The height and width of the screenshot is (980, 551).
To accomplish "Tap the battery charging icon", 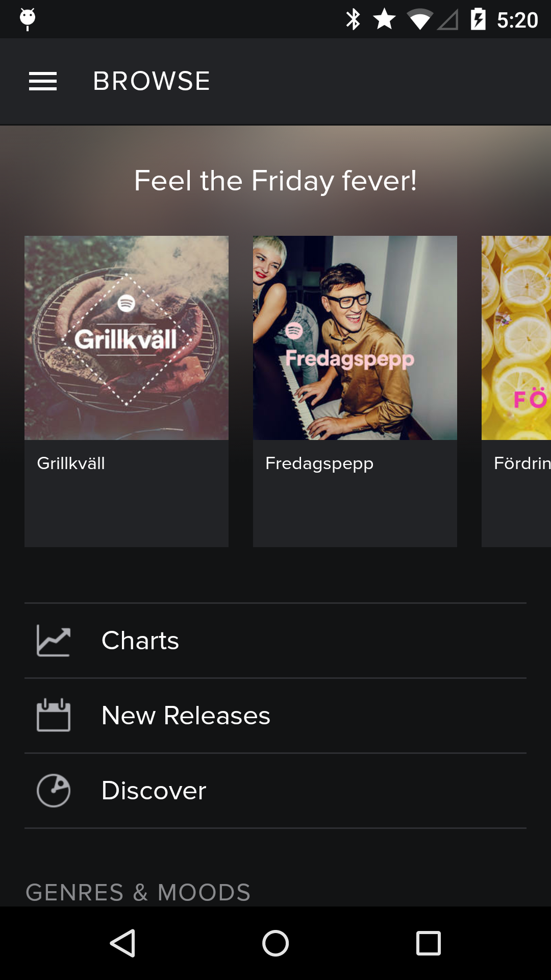I will (478, 19).
